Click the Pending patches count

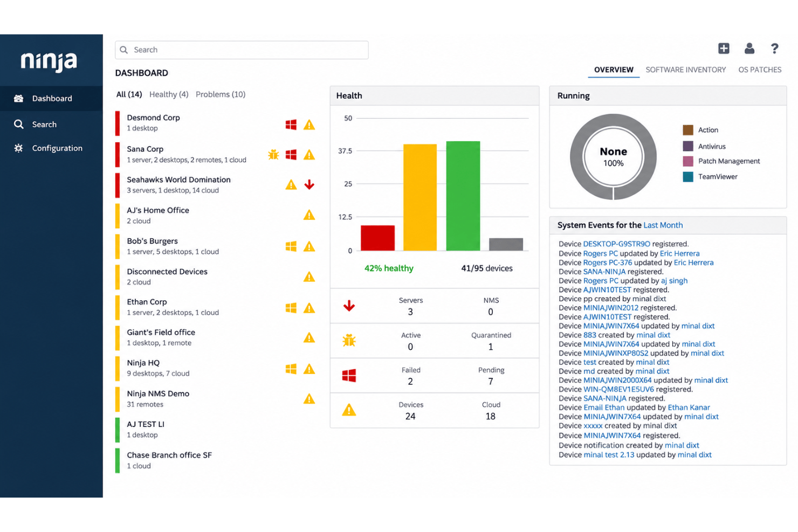(491, 382)
